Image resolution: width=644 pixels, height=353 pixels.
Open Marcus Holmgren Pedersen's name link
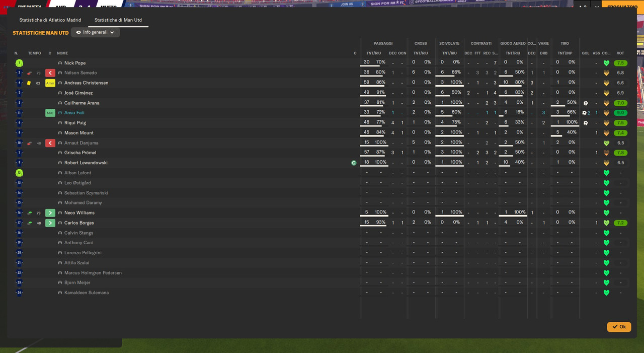click(93, 273)
